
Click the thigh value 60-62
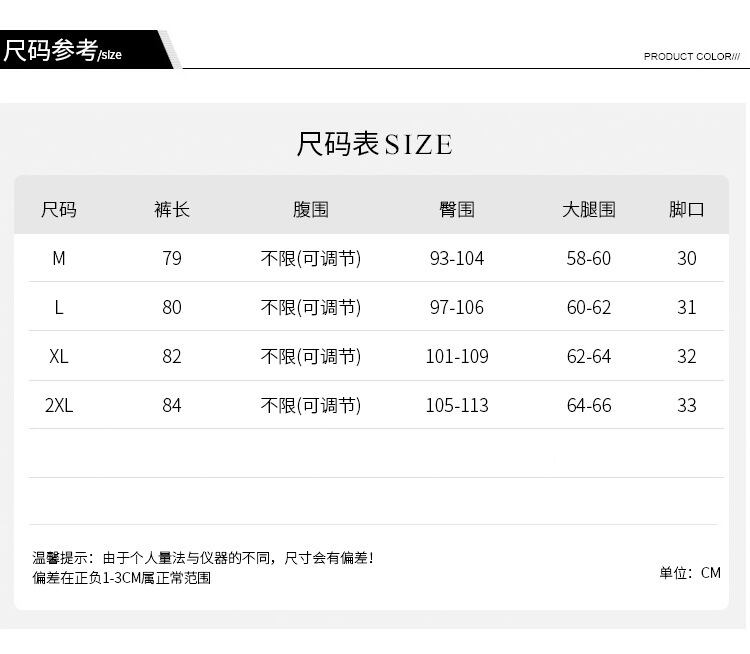[589, 307]
